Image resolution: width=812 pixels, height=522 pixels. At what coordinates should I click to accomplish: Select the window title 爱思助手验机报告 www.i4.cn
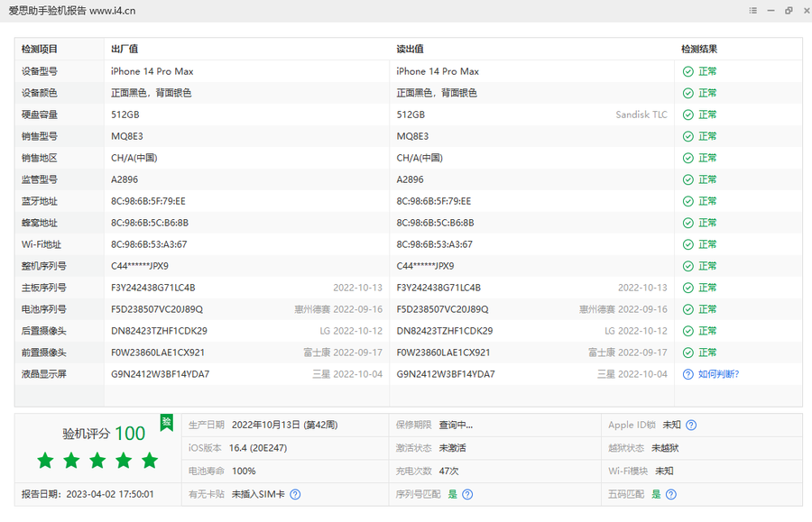tap(72, 11)
